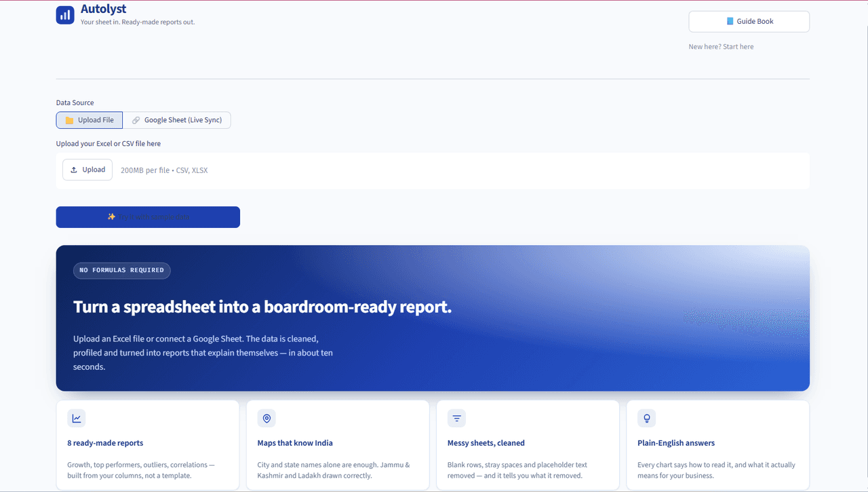Viewport: 868px width, 492px height.
Task: Select the Upload File data source
Action: pyautogui.click(x=90, y=120)
